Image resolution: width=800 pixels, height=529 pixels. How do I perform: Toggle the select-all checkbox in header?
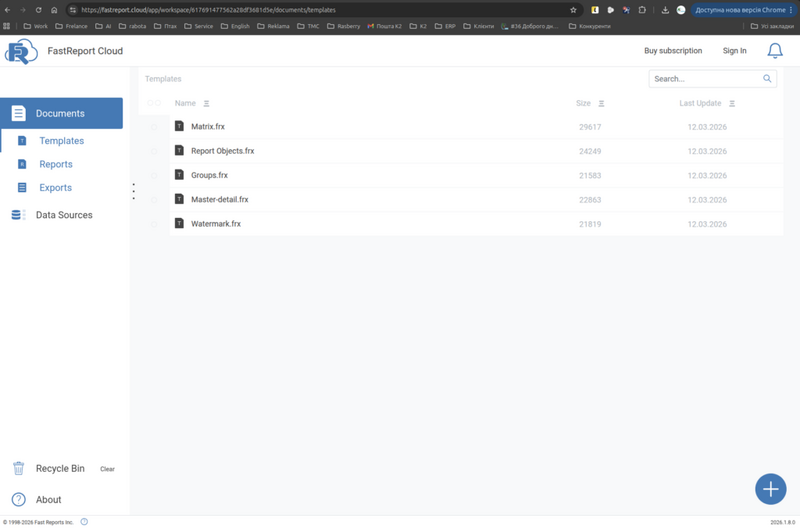click(154, 103)
